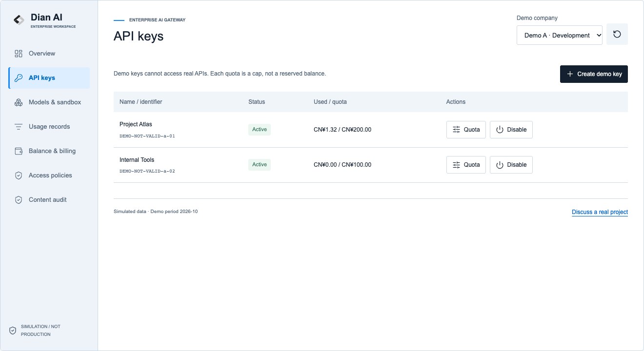The image size is (644, 351).
Task: Adjust Quota for Project Atlas
Action: 466,130
